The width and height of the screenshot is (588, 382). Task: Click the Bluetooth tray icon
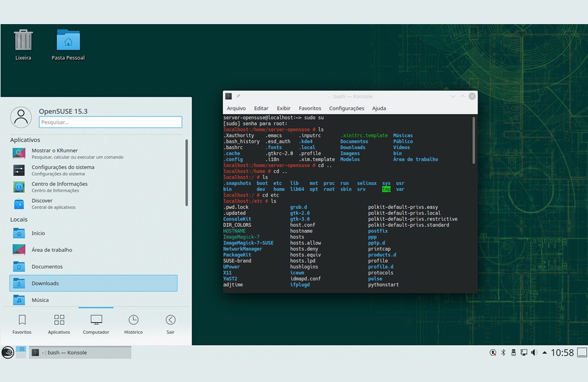pyautogui.click(x=503, y=353)
